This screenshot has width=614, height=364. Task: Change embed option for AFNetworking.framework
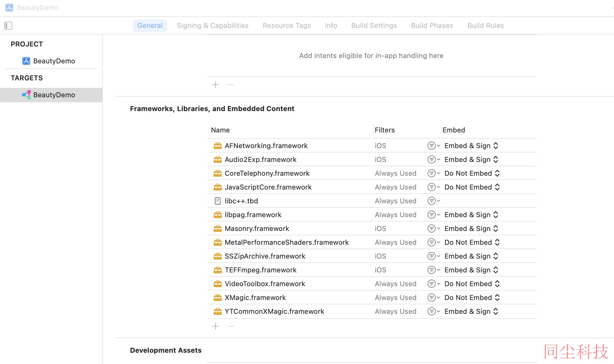471,146
